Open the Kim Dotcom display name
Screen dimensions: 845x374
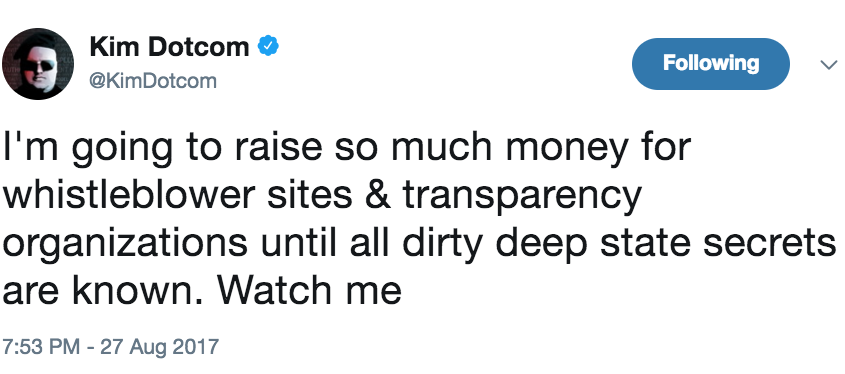pyautogui.click(x=170, y=47)
